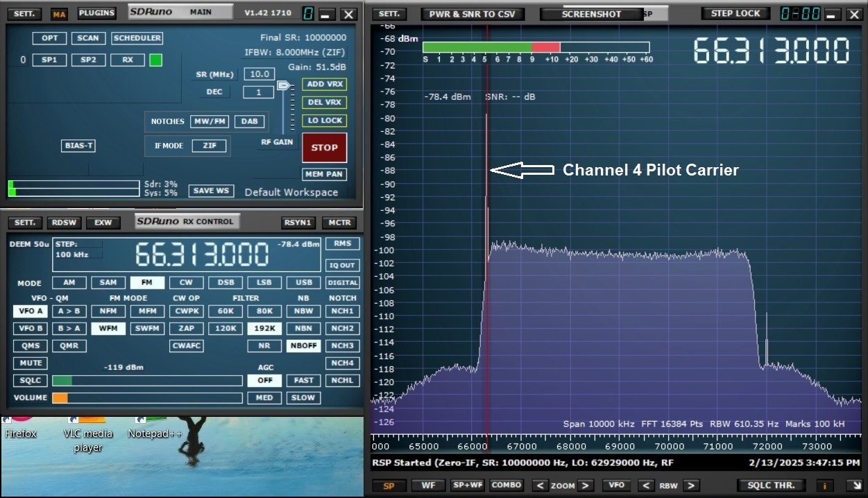This screenshot has width=868, height=498.
Task: Toggle MUTE in RX Control
Action: pyautogui.click(x=31, y=363)
